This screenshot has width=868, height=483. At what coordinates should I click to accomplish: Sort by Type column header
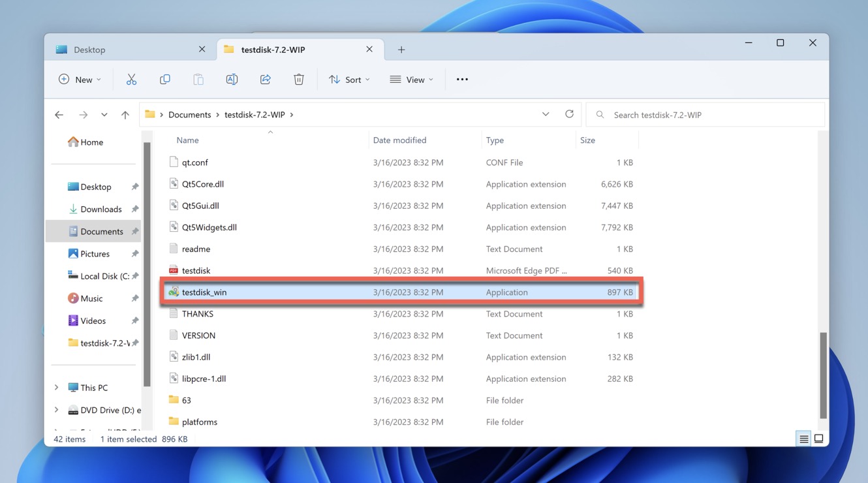[x=495, y=140]
